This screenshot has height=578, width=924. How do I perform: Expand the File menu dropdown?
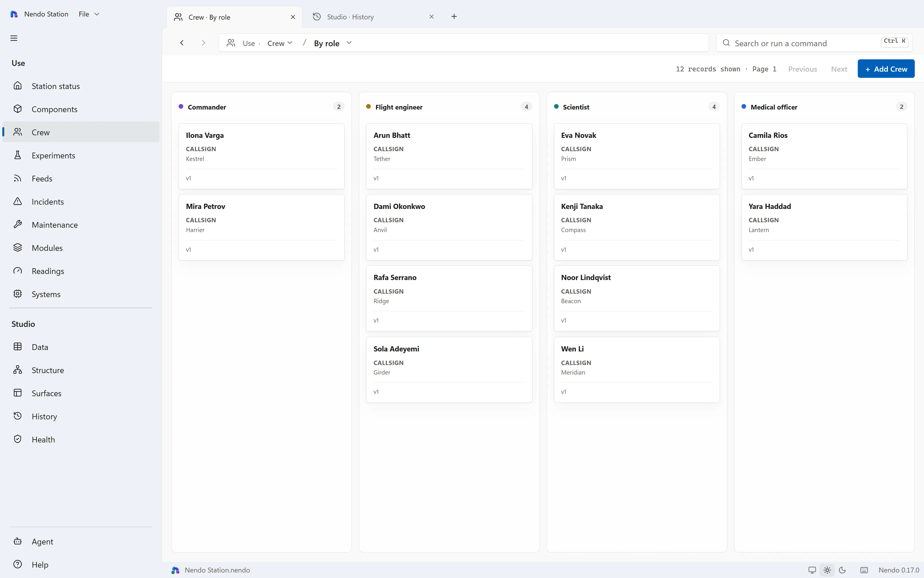click(89, 14)
